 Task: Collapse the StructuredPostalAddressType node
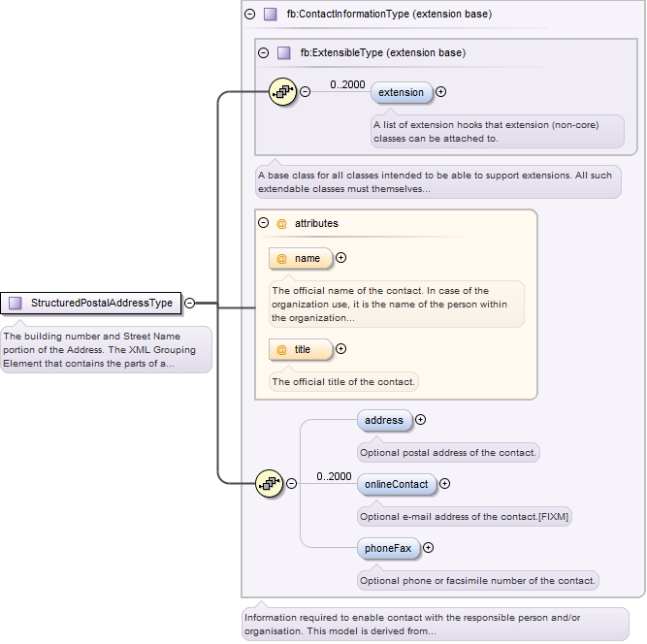[x=189, y=303]
